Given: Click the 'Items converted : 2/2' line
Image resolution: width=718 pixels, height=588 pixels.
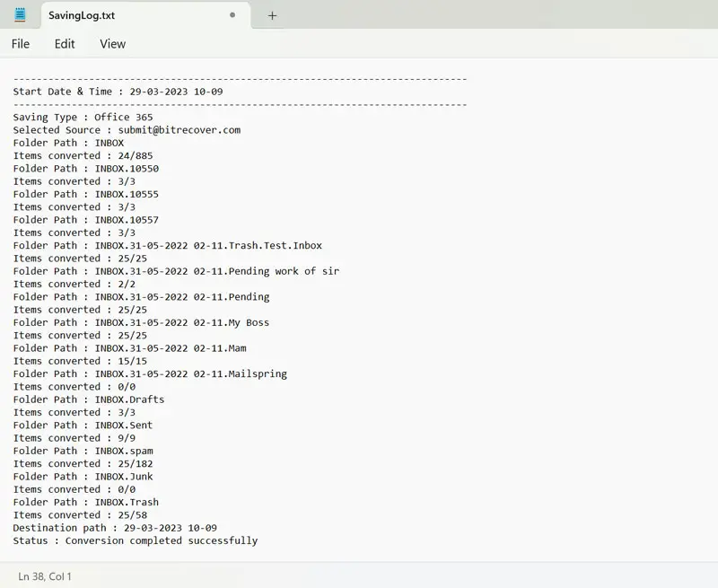Looking at the screenshot, I should [74, 284].
